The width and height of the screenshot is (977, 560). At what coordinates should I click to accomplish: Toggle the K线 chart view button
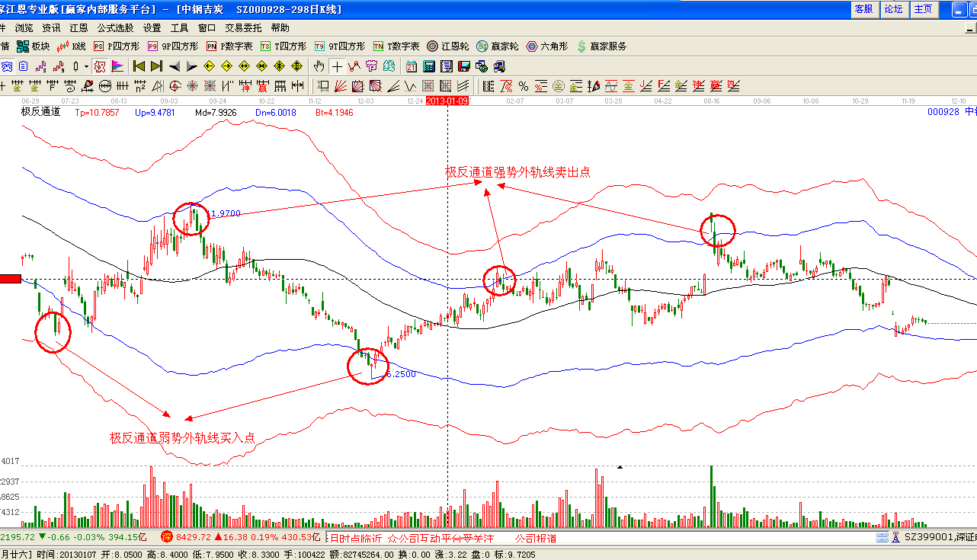point(71,46)
